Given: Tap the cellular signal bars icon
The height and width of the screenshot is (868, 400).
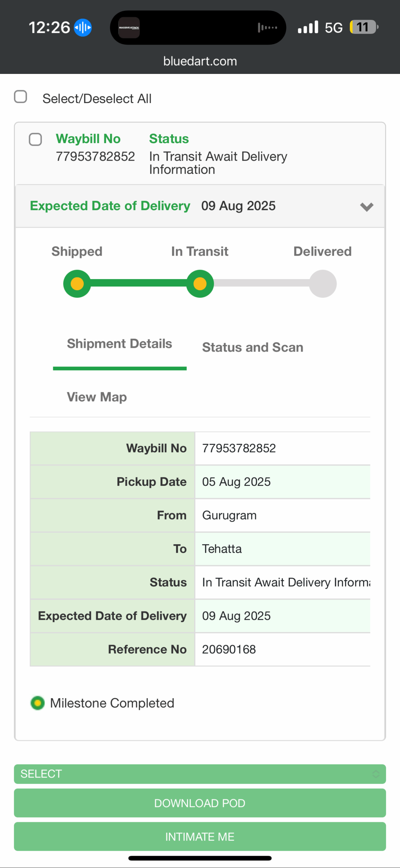Looking at the screenshot, I should point(308,27).
